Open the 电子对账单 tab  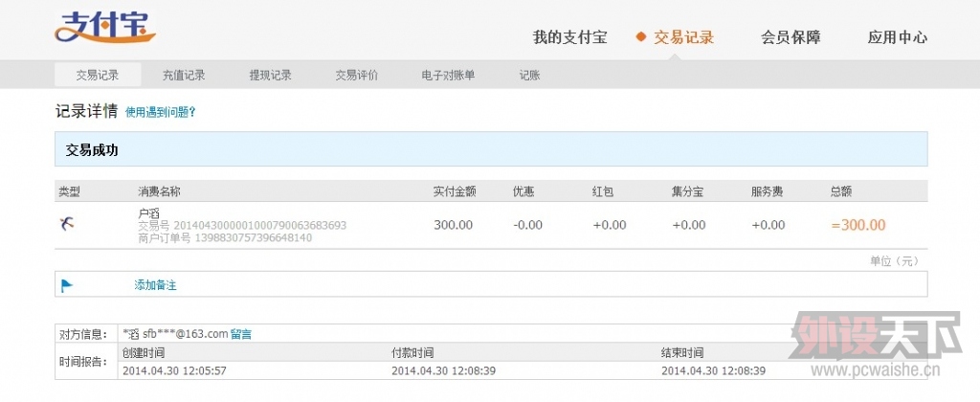pos(448,75)
